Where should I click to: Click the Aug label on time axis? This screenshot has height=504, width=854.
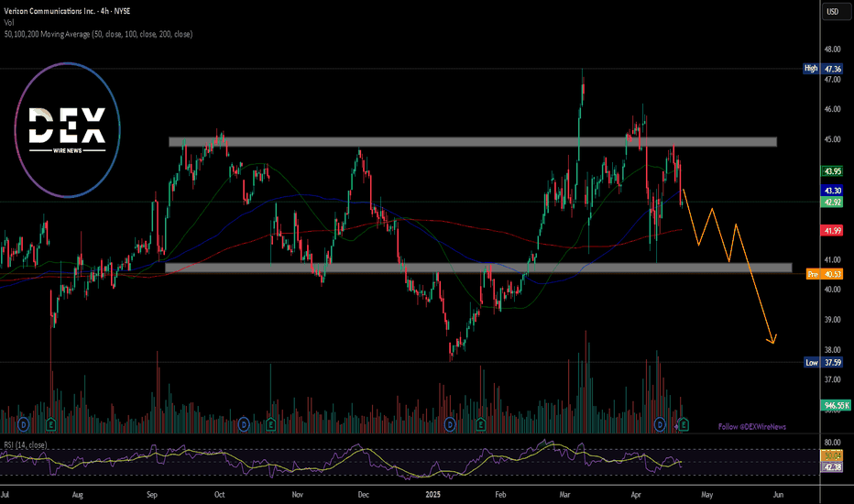77,495
